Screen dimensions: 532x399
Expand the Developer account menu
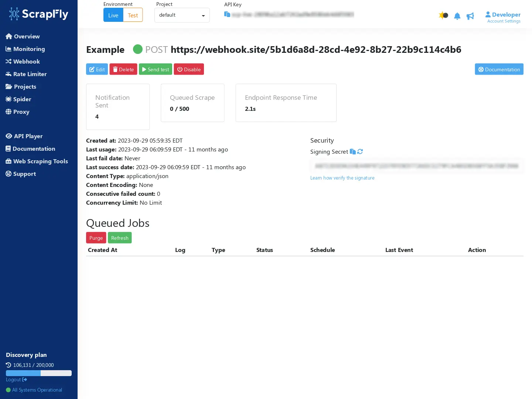click(503, 14)
